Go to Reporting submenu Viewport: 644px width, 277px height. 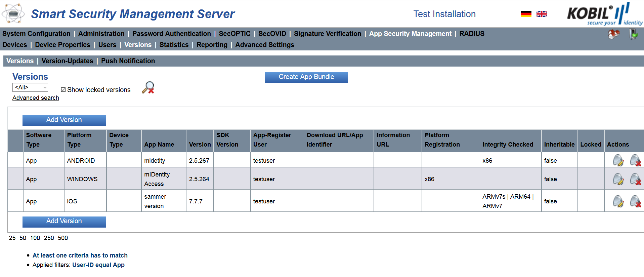[x=212, y=45]
